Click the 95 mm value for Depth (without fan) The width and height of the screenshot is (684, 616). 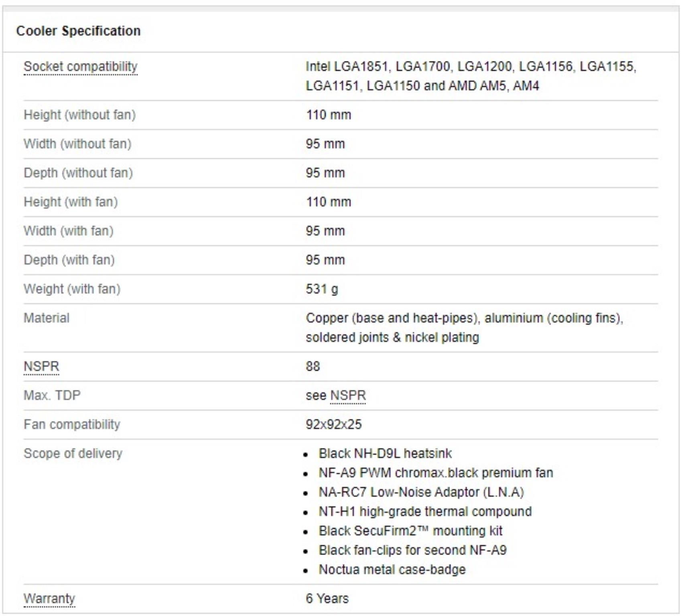coord(325,173)
